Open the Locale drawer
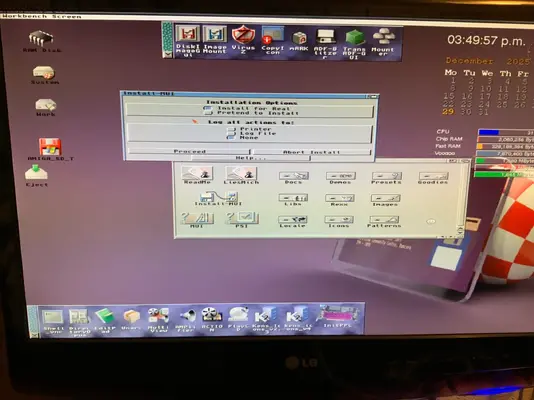 coord(292,221)
